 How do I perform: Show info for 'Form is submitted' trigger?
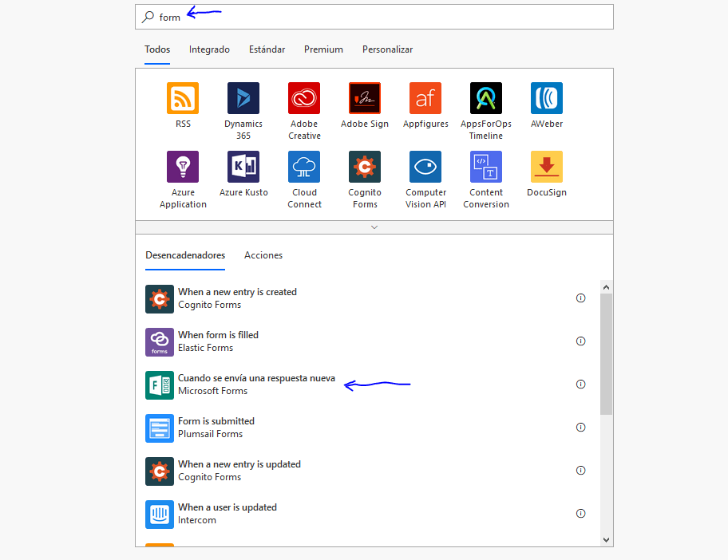click(580, 428)
